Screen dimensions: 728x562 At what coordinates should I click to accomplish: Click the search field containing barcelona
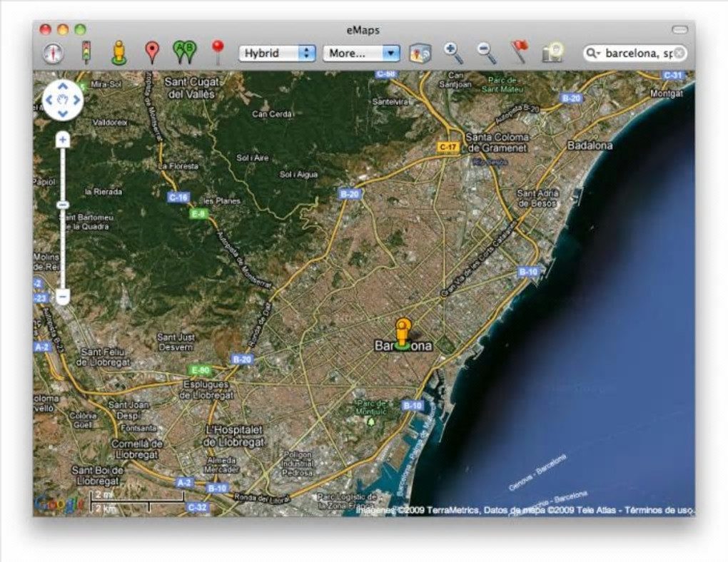click(637, 53)
